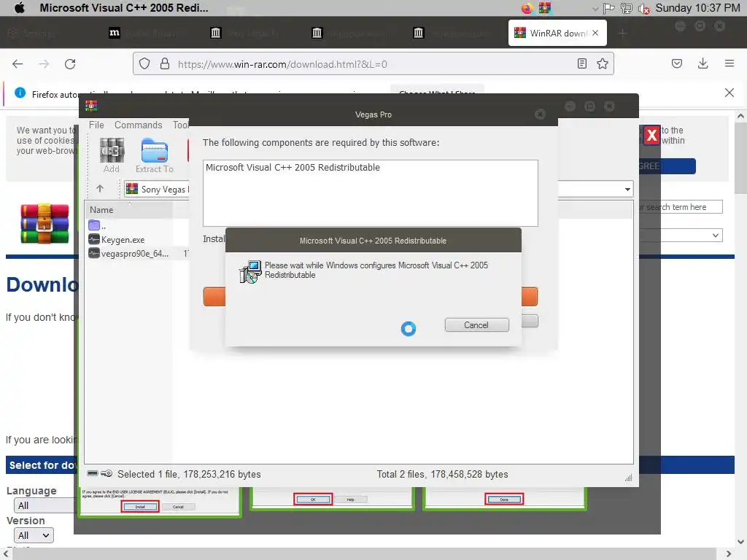The height and width of the screenshot is (560, 747).
Task: Click Extract To in WinRAR toolbar
Action: [x=155, y=155]
